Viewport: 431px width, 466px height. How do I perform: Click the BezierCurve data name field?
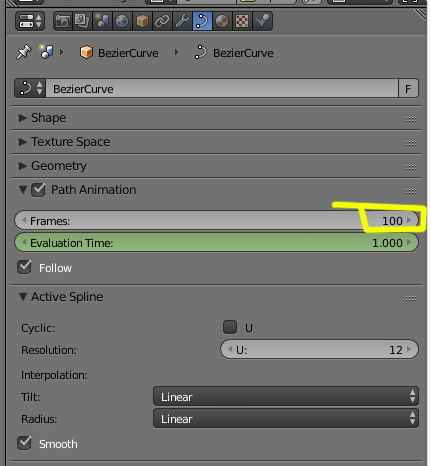click(x=222, y=89)
